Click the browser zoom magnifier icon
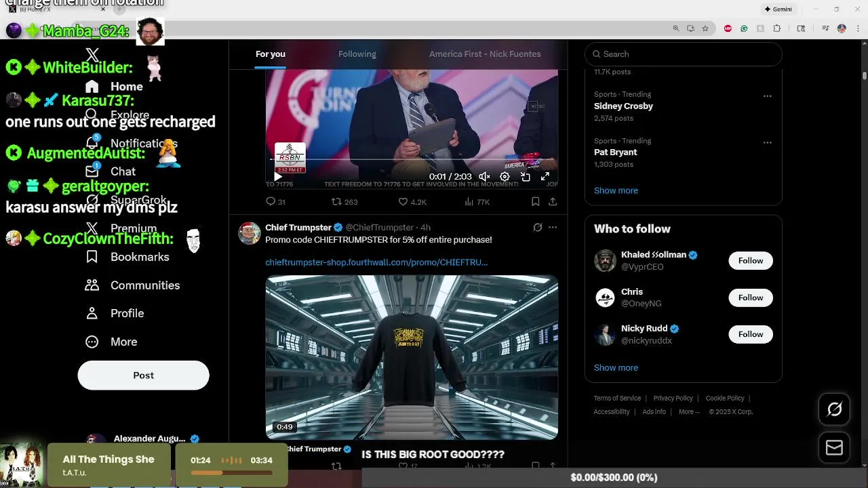 pyautogui.click(x=676, y=28)
